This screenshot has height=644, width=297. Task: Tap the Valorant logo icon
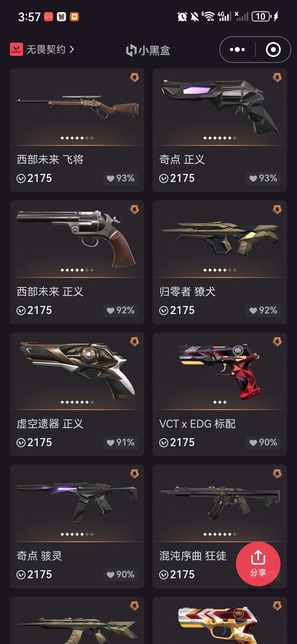click(x=16, y=49)
